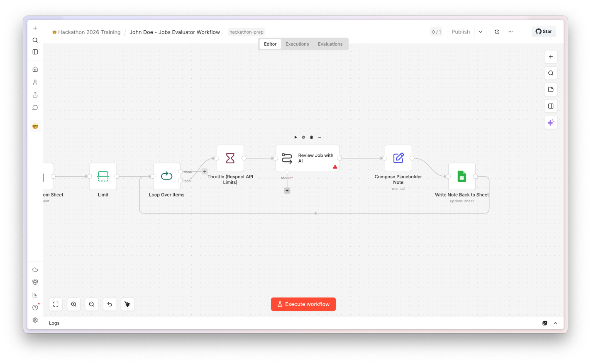591x364 pixels.
Task: Open the Throttle hourglass node
Action: coord(230,158)
